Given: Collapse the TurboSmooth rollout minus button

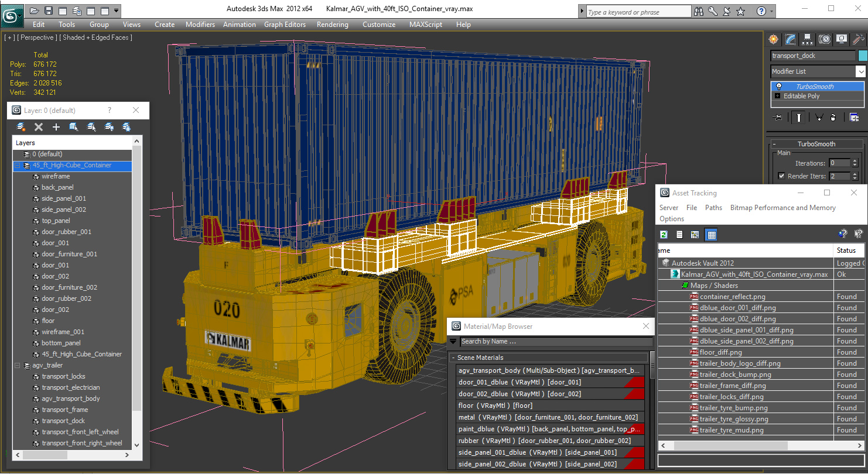Looking at the screenshot, I should (774, 144).
